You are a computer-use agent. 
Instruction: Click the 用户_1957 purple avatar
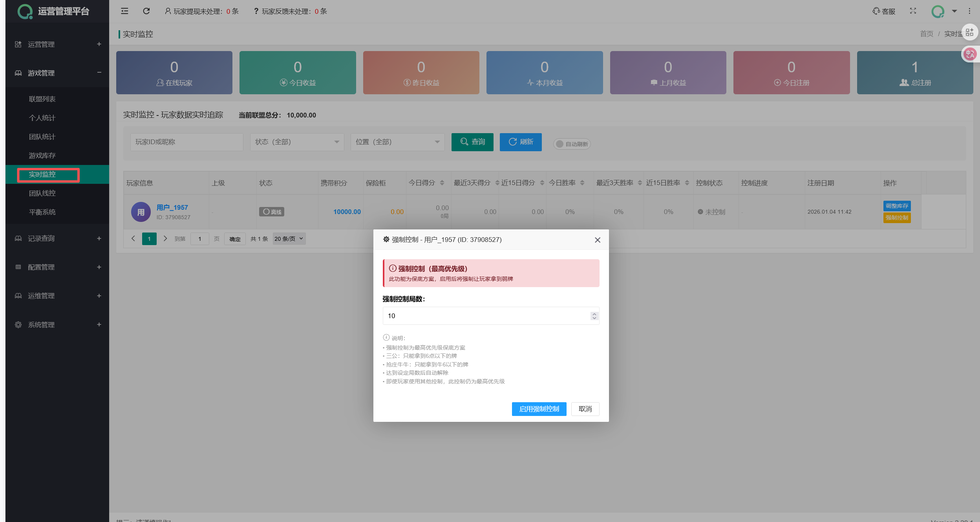(141, 212)
